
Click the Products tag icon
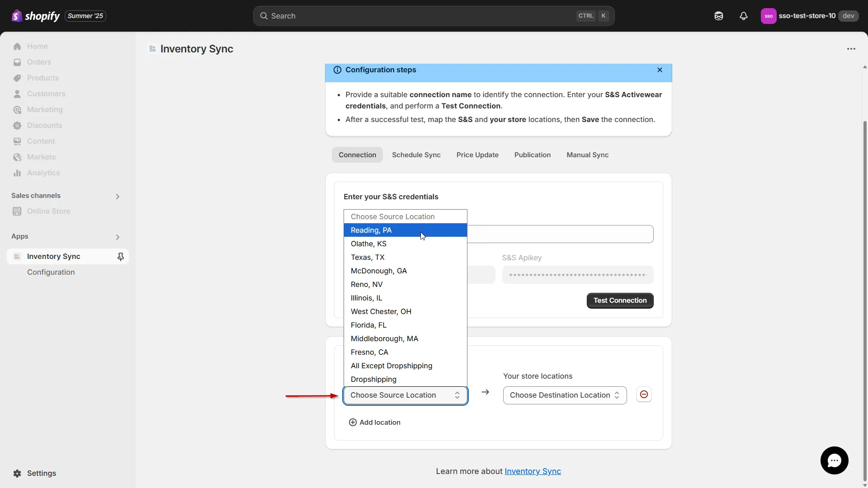tap(17, 78)
